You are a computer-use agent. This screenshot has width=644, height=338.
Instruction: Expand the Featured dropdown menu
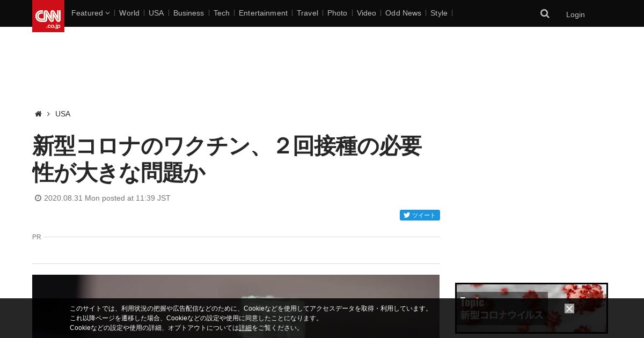(90, 13)
